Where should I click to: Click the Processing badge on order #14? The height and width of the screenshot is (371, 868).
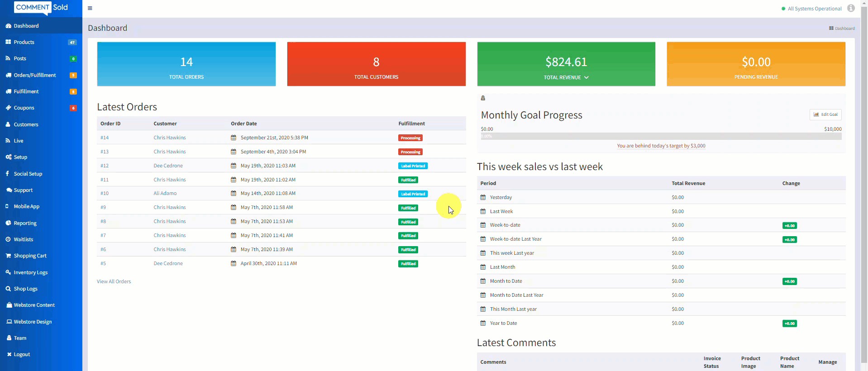(410, 138)
